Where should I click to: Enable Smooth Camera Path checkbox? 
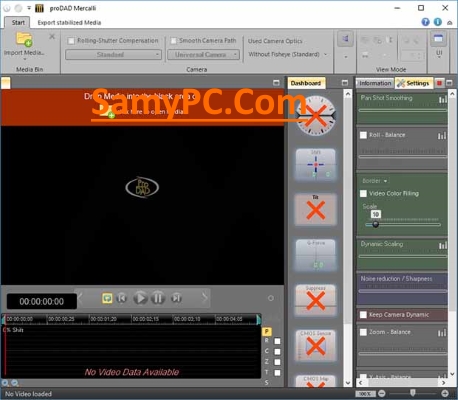[173, 41]
